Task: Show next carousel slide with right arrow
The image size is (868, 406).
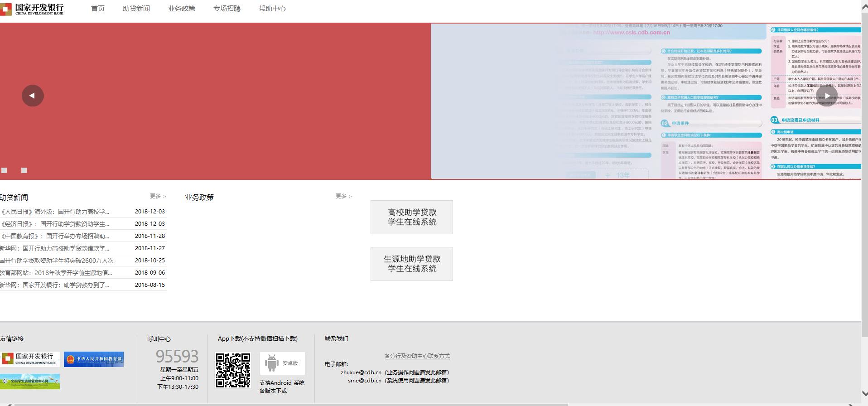Action: pos(827,96)
